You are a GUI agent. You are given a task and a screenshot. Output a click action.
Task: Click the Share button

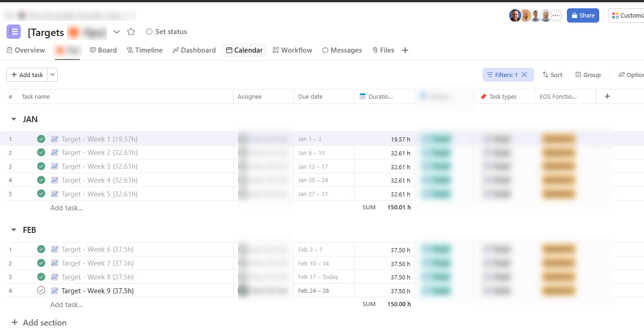583,15
